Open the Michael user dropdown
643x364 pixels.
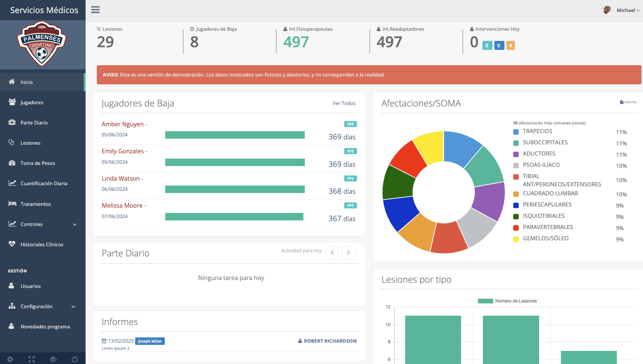click(627, 10)
